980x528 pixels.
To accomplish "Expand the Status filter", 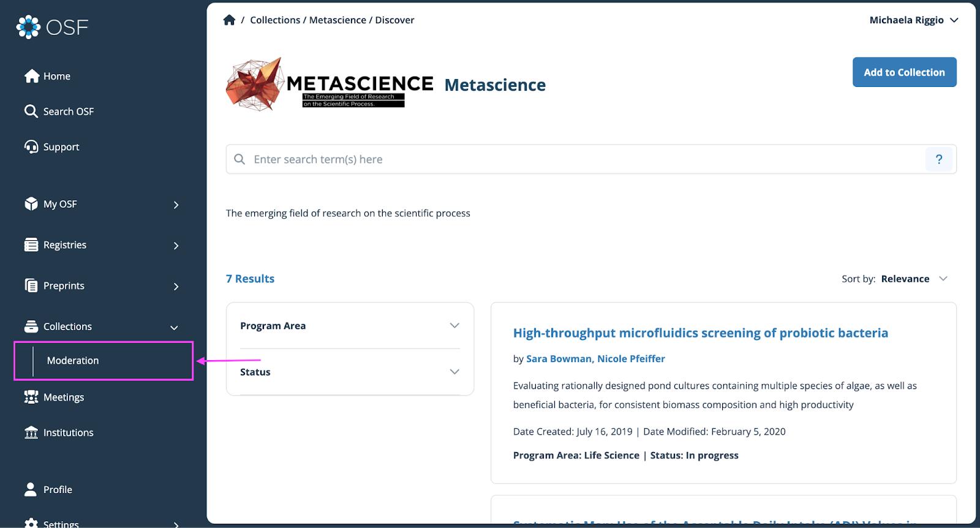I will point(350,372).
